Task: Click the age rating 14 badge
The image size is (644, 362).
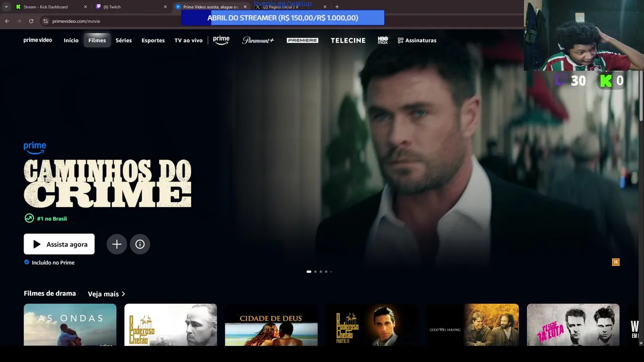Action: [615, 262]
